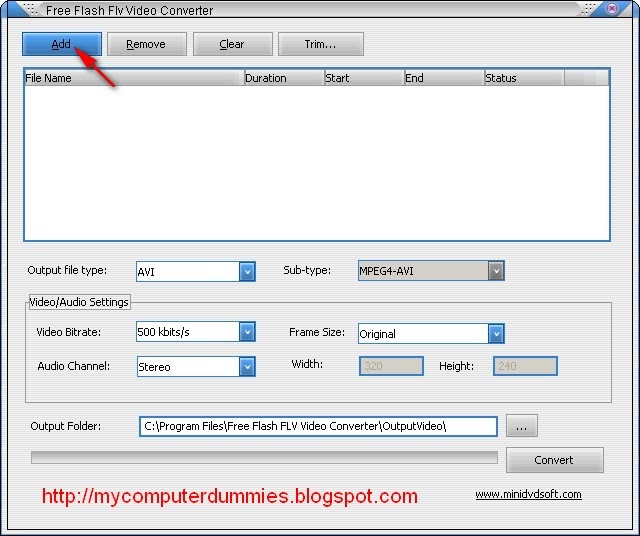The height and width of the screenshot is (536, 640).
Task: Click the File Name column header
Action: tap(134, 78)
